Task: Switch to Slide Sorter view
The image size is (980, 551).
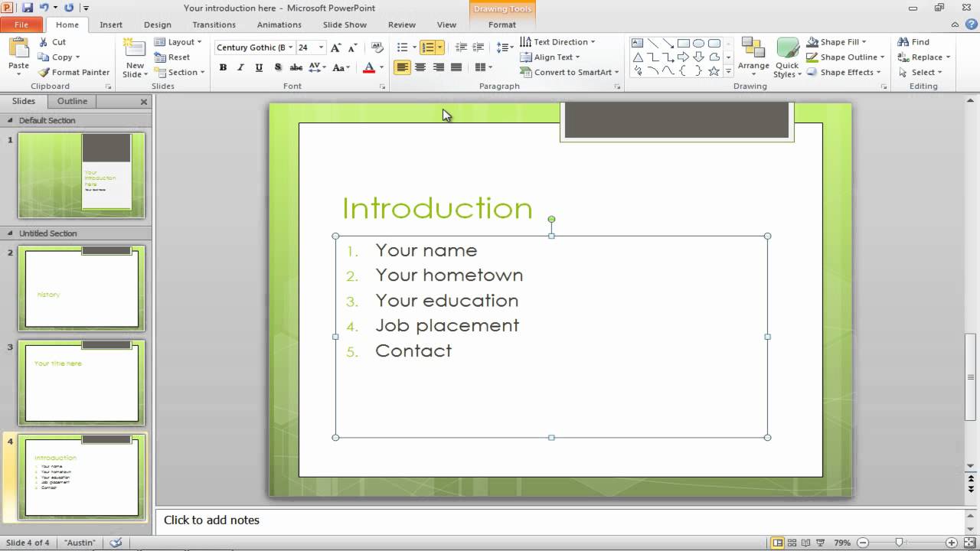Action: (x=792, y=543)
